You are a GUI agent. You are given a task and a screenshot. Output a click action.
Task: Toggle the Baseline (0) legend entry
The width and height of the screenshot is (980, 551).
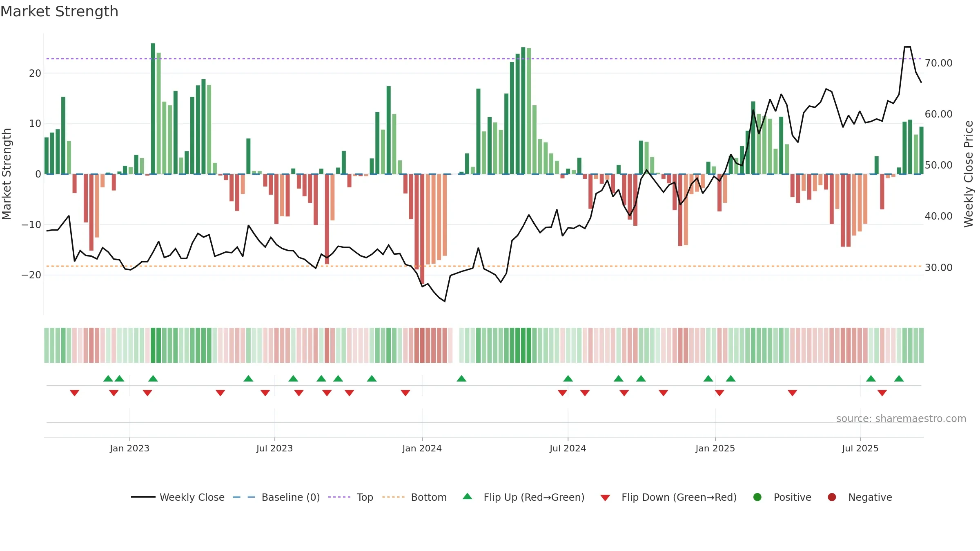point(276,497)
